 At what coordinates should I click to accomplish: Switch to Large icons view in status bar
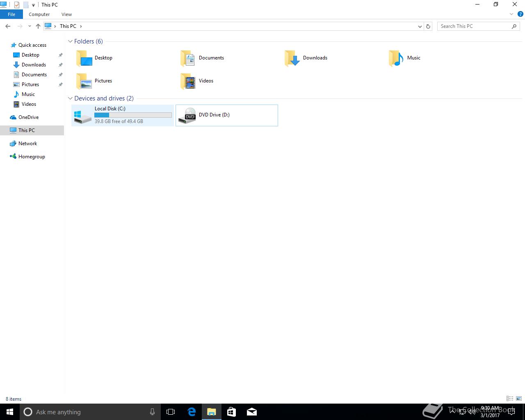click(519, 399)
